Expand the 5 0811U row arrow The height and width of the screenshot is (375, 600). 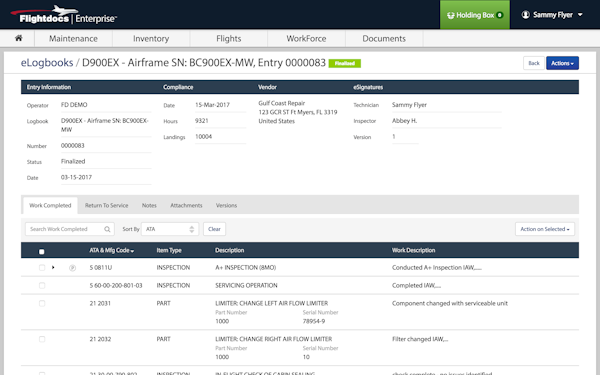(x=53, y=267)
